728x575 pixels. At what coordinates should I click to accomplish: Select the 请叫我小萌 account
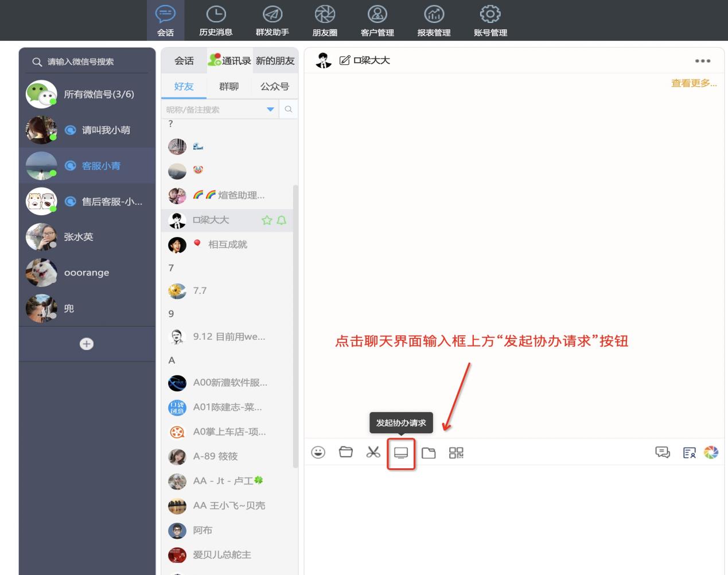87,130
